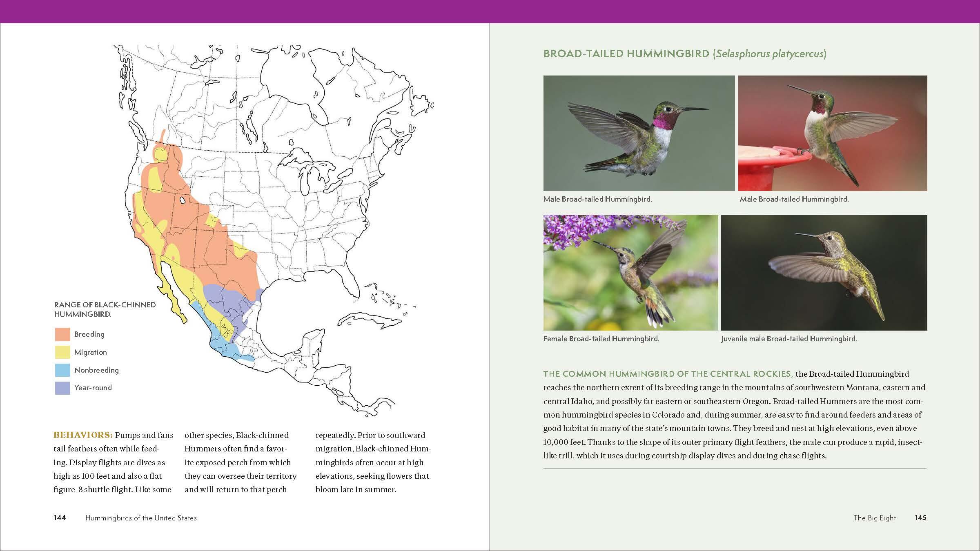This screenshot has width=980, height=551.
Task: Click the male hummingbird at red feeder photo
Action: pyautogui.click(x=832, y=133)
